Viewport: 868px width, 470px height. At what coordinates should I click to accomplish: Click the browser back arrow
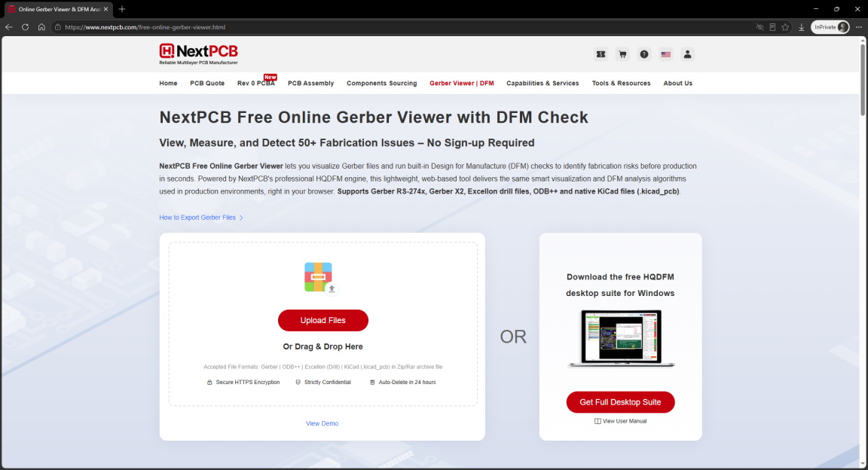tap(9, 27)
